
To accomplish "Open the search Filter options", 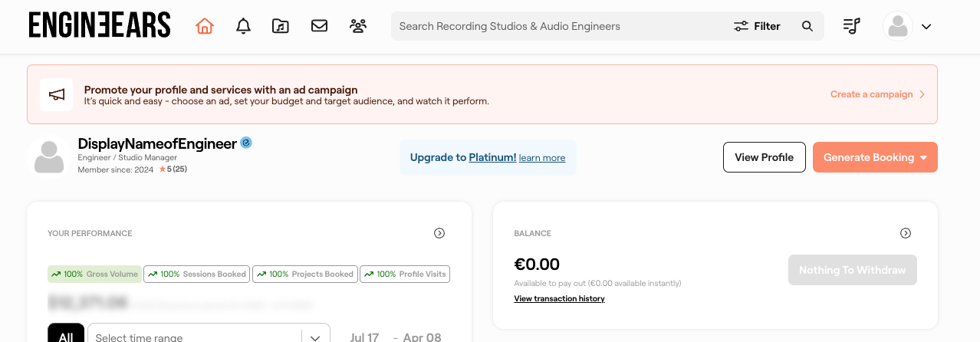I will tap(757, 26).
